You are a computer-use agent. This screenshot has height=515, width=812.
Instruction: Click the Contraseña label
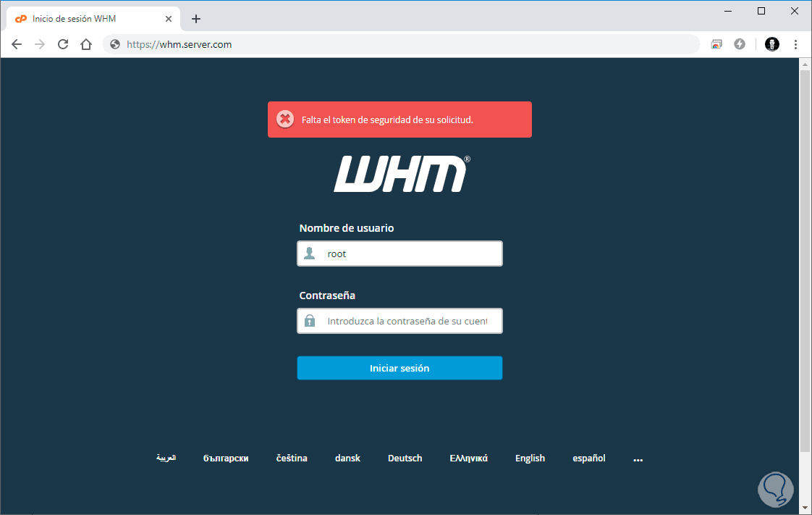[327, 296]
